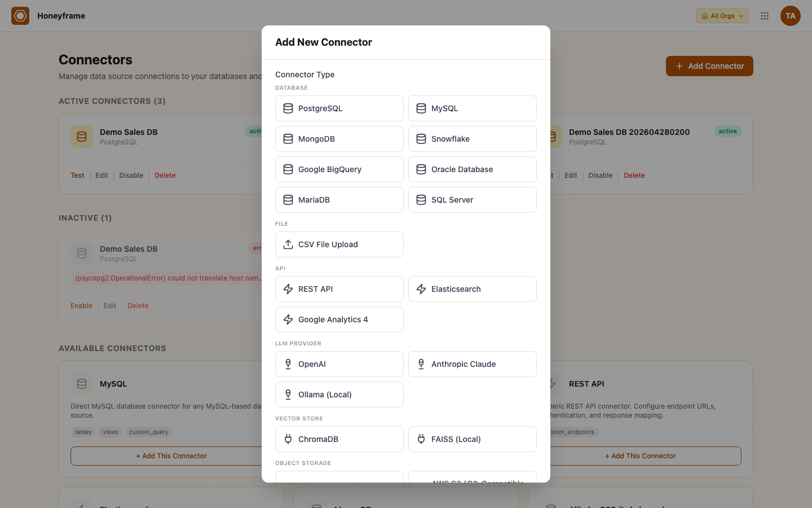The width and height of the screenshot is (812, 508).
Task: Click the lightning icon on Elasticsearch option
Action: (421, 289)
